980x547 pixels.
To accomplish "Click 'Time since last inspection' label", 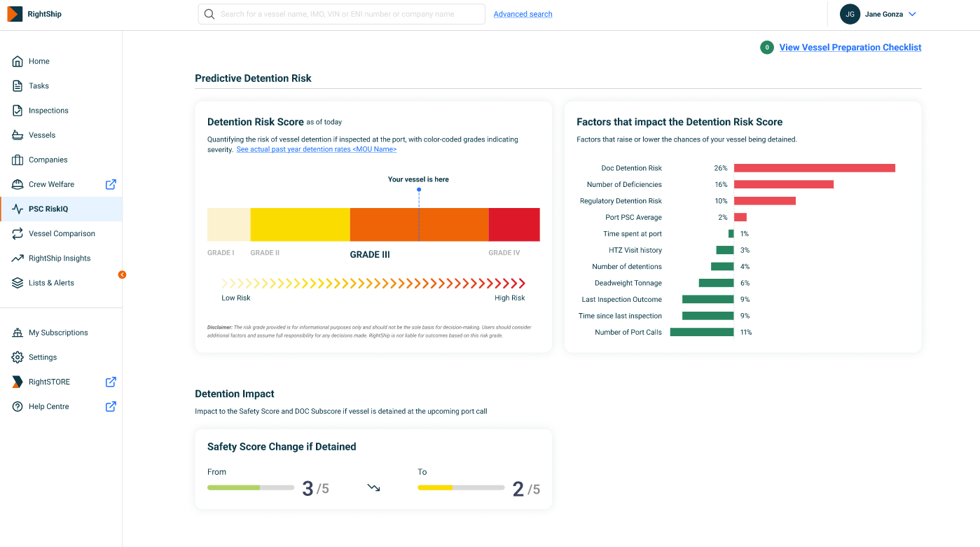I will 620,316.
